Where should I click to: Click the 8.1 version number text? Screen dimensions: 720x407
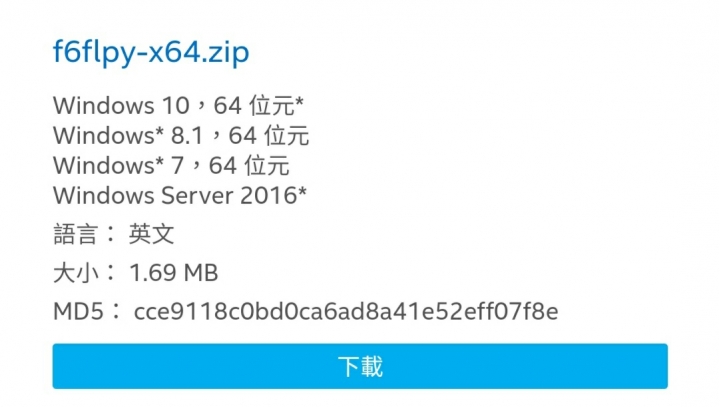(x=187, y=136)
